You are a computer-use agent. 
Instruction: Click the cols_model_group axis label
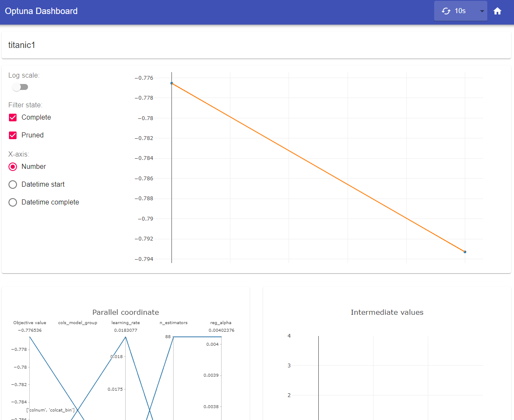pyautogui.click(x=78, y=323)
